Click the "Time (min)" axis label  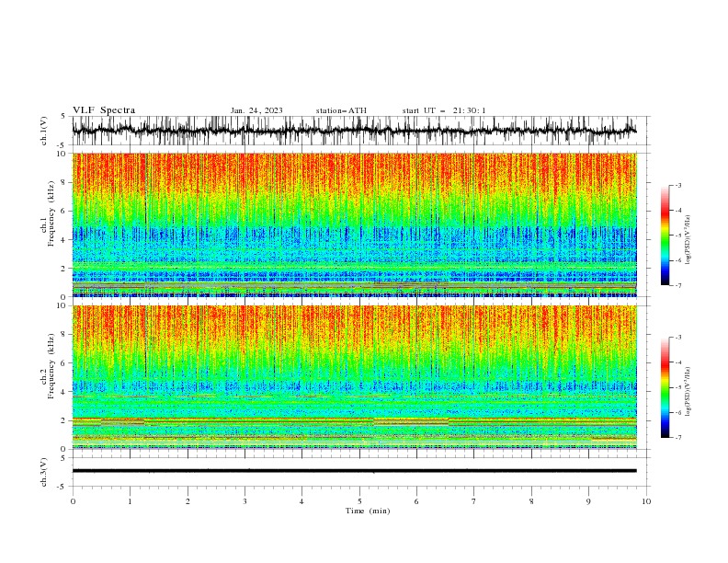368,511
